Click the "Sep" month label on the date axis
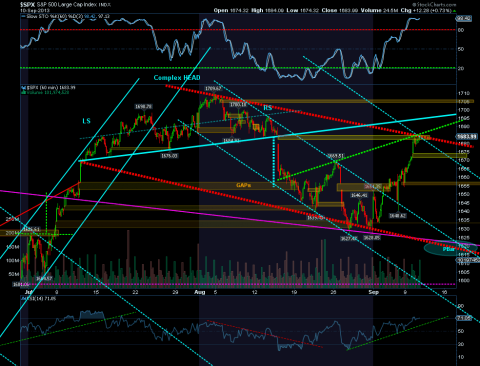 374,292
